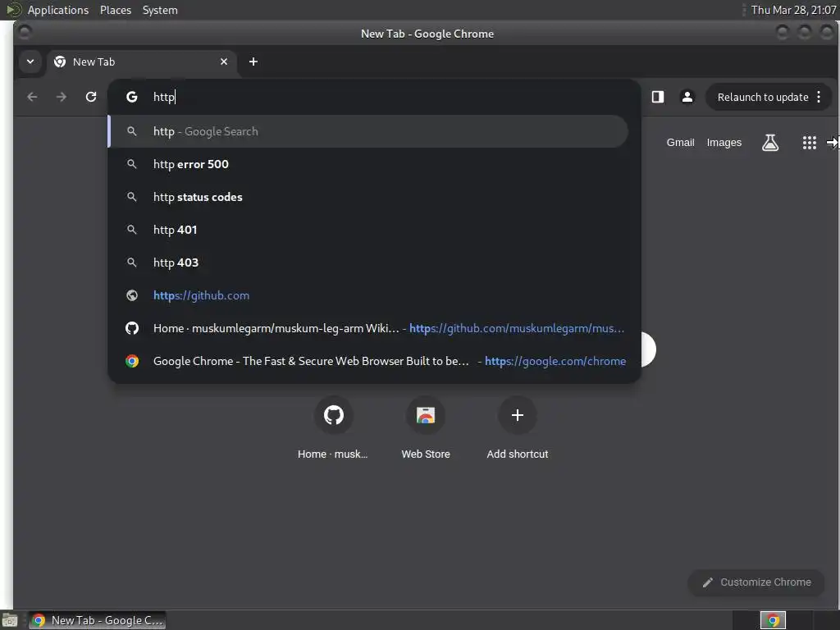This screenshot has height=630, width=840.
Task: Click the Google G icon in address bar
Action: [132, 97]
